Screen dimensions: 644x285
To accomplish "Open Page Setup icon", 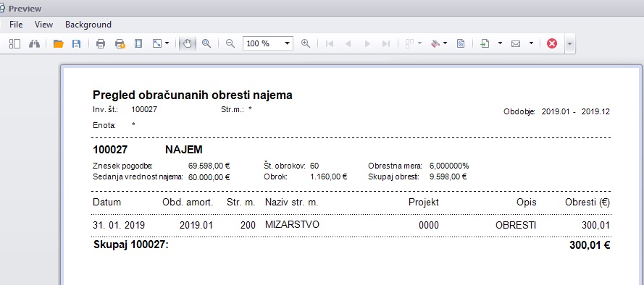I will [138, 43].
